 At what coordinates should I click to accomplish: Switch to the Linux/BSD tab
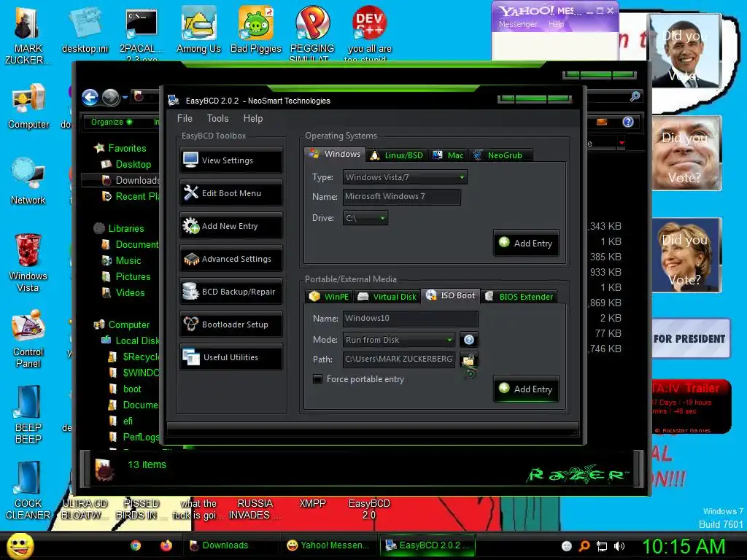(397, 155)
